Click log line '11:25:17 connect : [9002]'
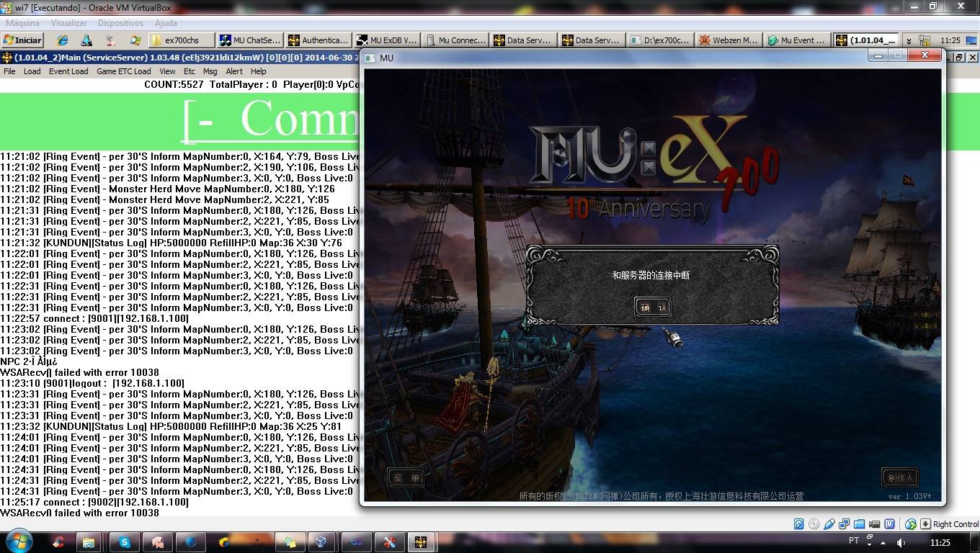The width and height of the screenshot is (980, 553). [x=94, y=502]
